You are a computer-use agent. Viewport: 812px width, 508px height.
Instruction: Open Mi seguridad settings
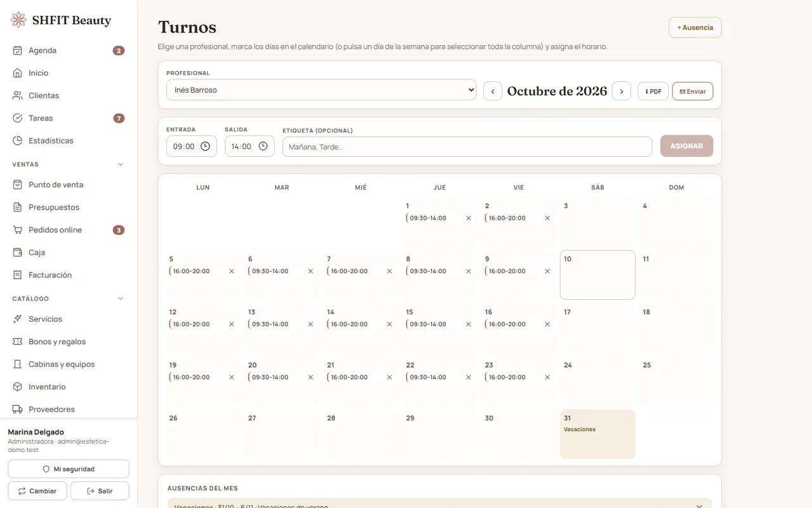[x=69, y=469]
